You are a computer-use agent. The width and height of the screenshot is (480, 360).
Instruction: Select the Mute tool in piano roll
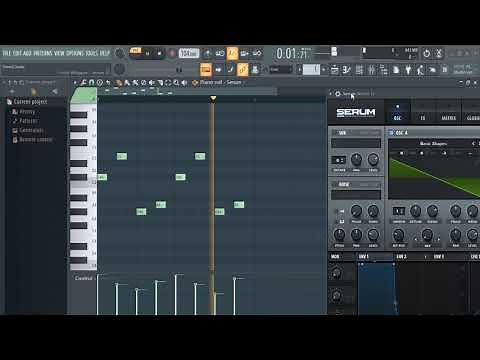[x=152, y=82]
